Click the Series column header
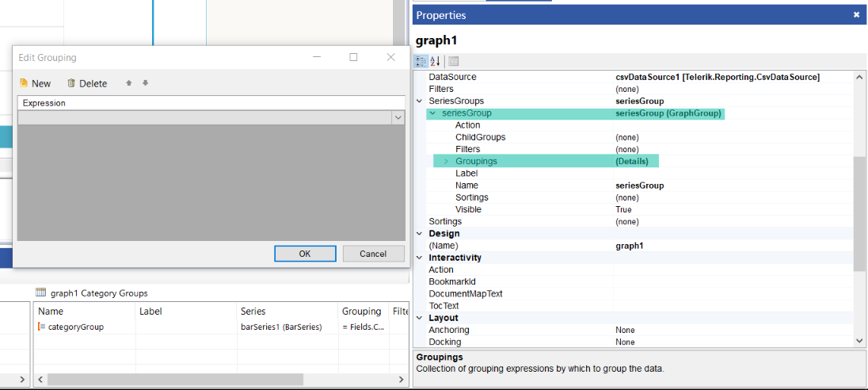This screenshot has height=390, width=868. coord(287,312)
